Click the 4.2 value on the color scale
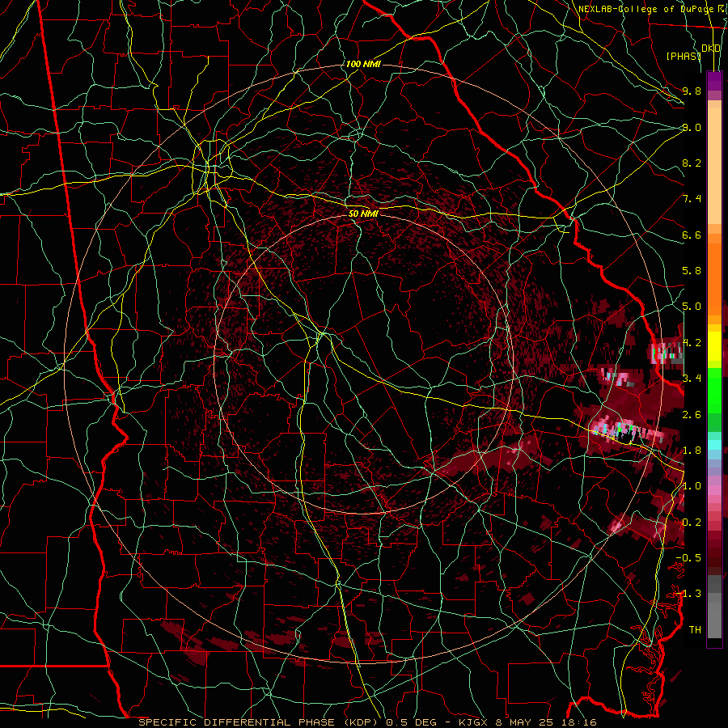The height and width of the screenshot is (728, 728). coord(692,343)
